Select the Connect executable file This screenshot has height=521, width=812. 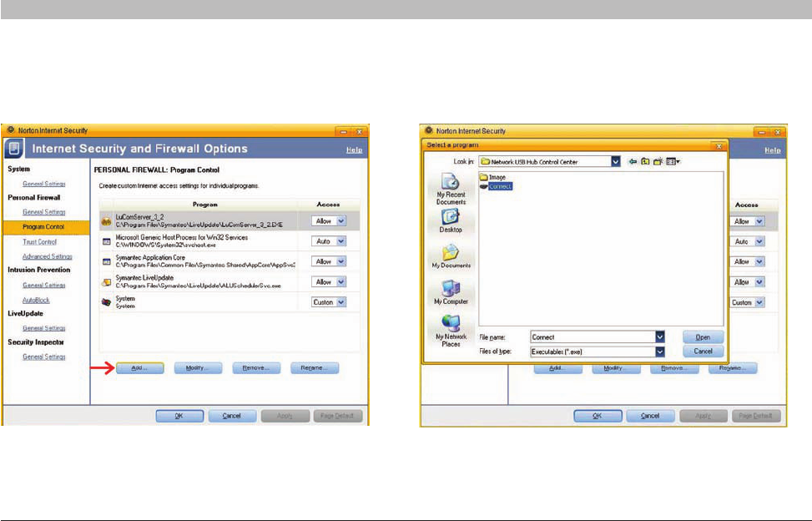tap(496, 186)
